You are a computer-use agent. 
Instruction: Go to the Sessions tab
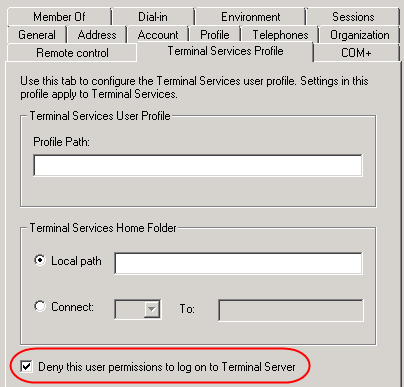(x=353, y=17)
